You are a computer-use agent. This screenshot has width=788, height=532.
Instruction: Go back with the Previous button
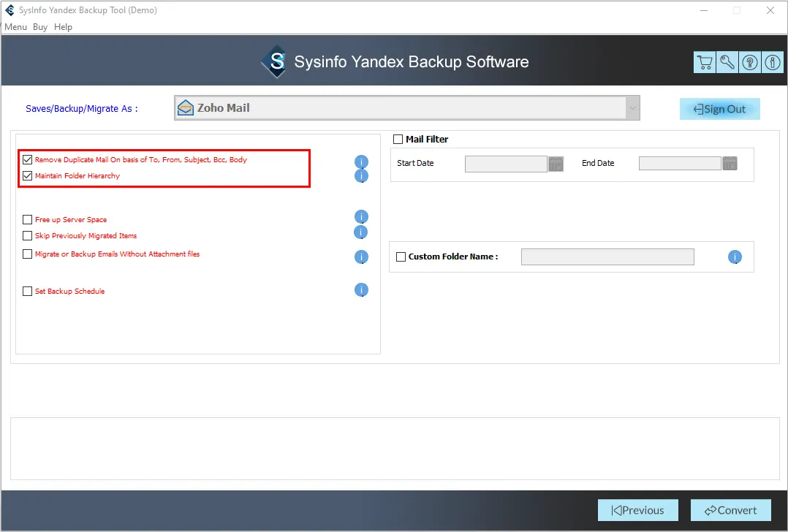click(x=637, y=510)
